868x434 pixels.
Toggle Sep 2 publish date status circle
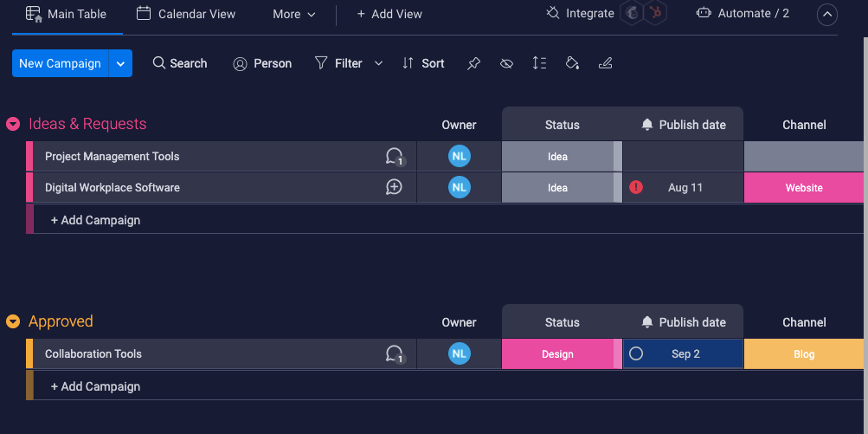coord(636,354)
